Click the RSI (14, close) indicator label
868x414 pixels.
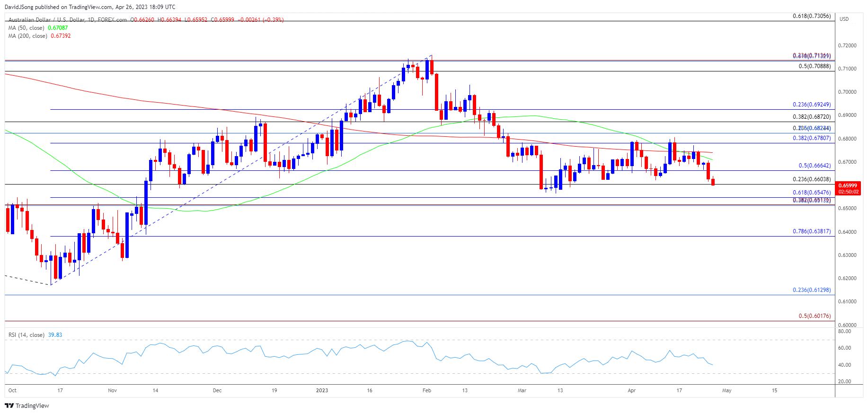[27, 335]
